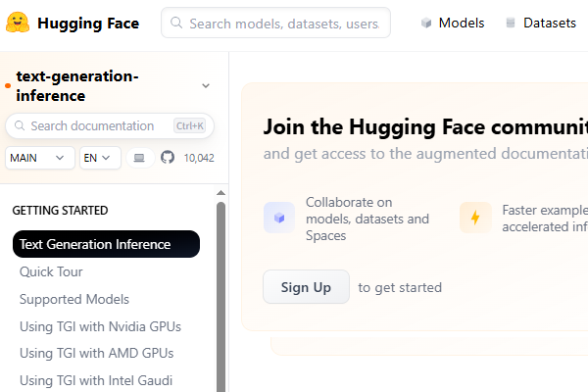Open the Quick Tour page
Screen dimensions: 588x392
coord(51,272)
